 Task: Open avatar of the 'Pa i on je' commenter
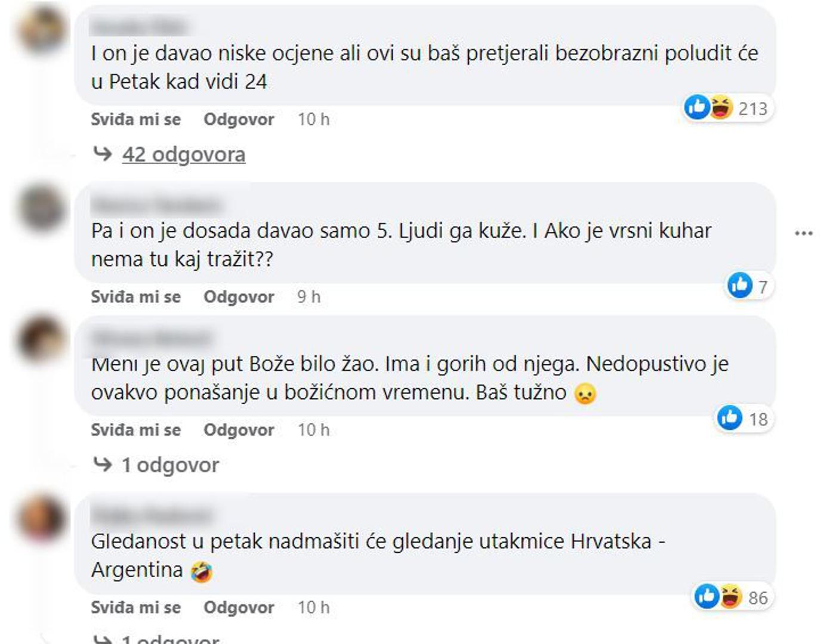(x=41, y=208)
